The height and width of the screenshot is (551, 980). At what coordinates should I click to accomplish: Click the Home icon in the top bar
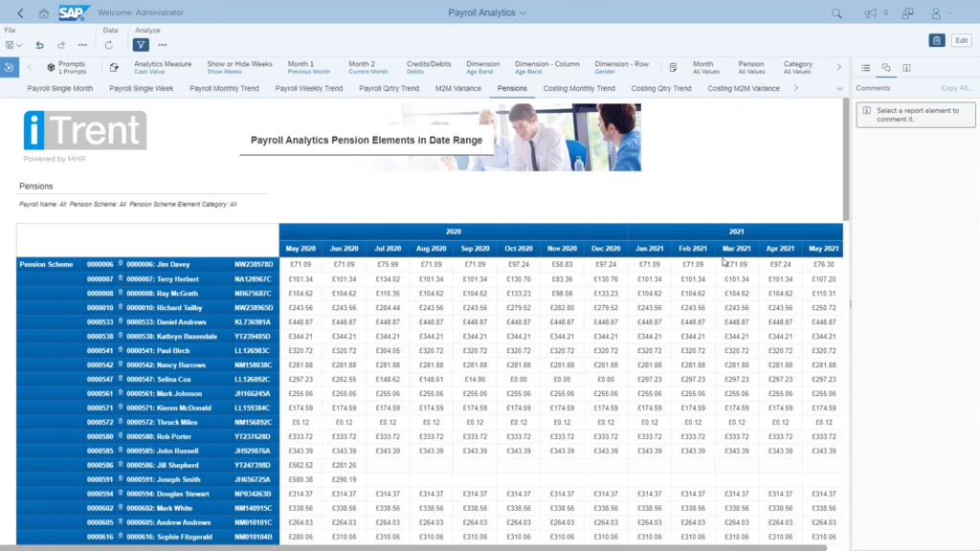click(42, 12)
